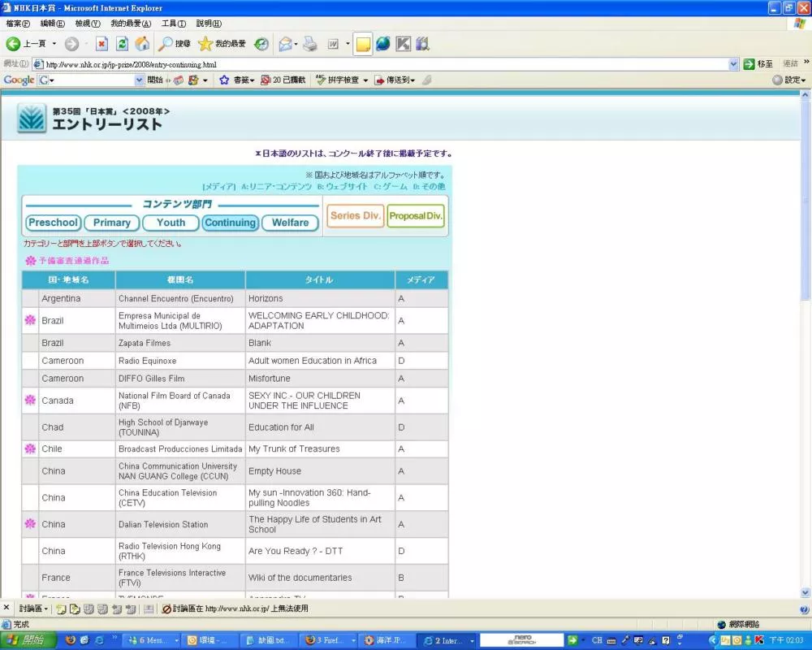This screenshot has height=650, width=812.
Task: Click the 'Radio Equinoxe' organization cell
Action: click(180, 361)
